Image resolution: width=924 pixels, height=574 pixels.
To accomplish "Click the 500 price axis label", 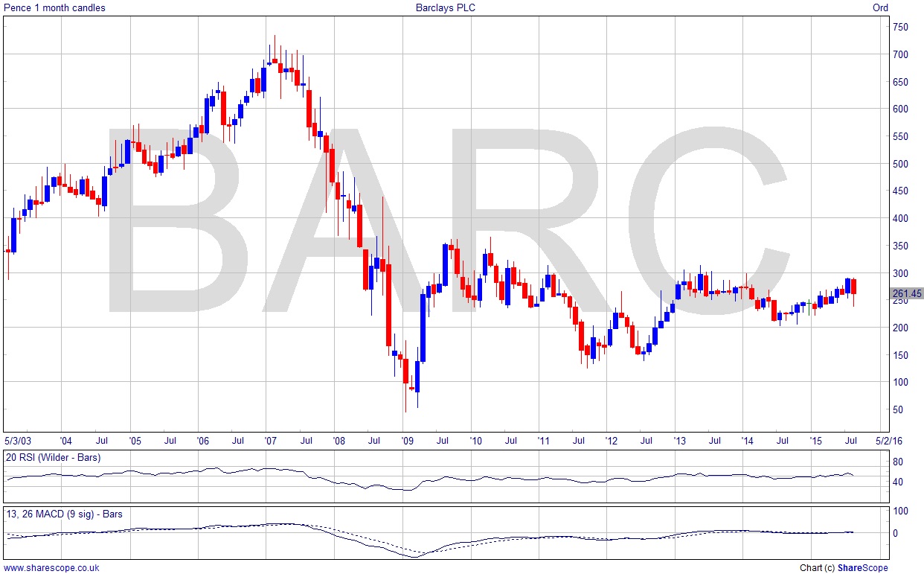I will coord(900,164).
